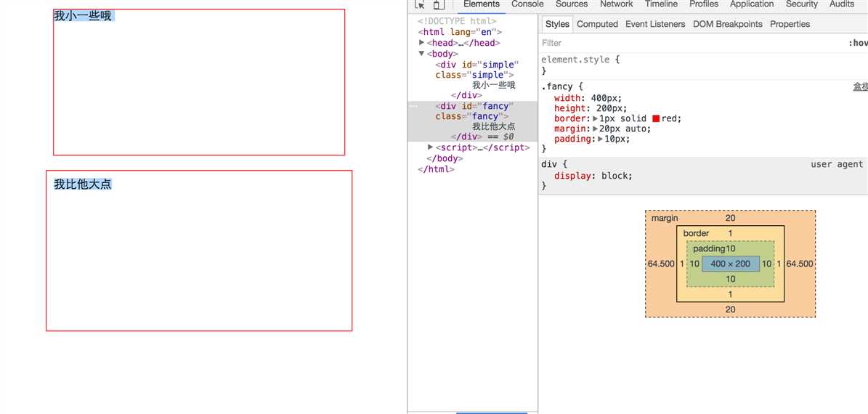This screenshot has width=868, height=414.
Task: Open the Profiles tab
Action: click(x=704, y=4)
